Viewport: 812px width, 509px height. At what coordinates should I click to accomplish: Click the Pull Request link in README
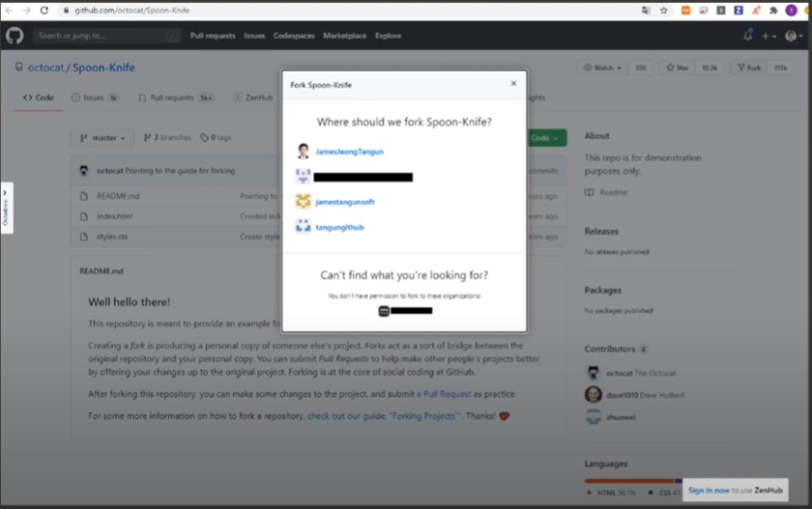point(444,394)
